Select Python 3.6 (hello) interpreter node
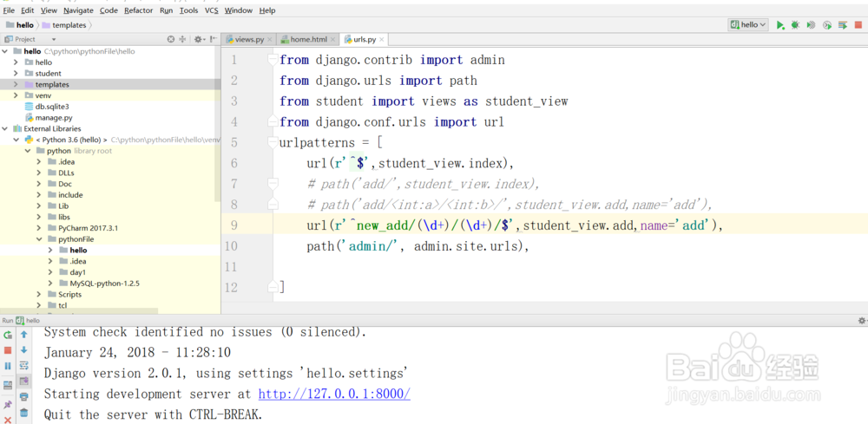 [x=71, y=140]
